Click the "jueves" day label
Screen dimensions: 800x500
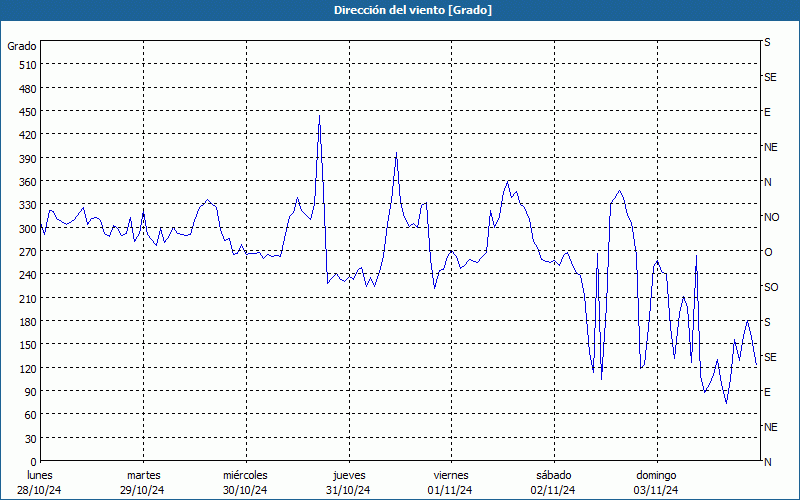pyautogui.click(x=349, y=476)
